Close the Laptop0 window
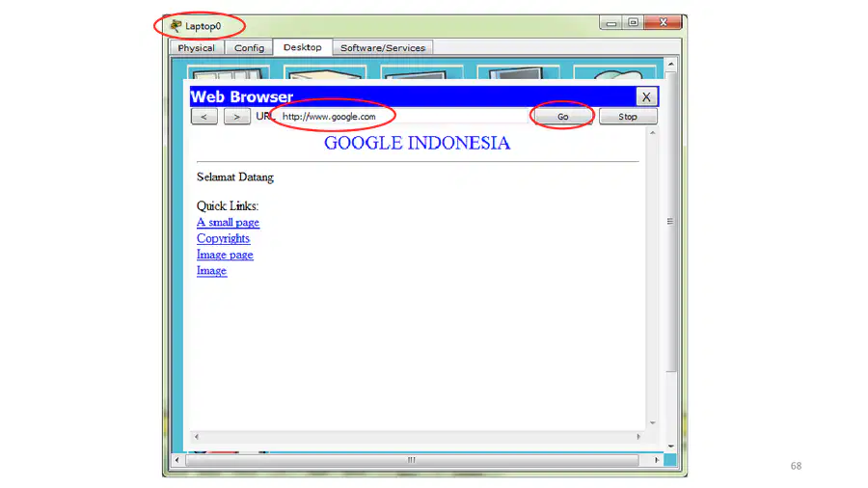Screen dimensions: 868x488 [664, 23]
